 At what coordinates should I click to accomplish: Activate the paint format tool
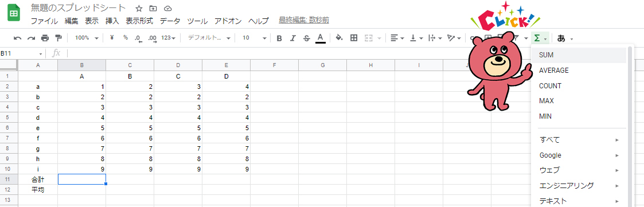click(x=58, y=38)
